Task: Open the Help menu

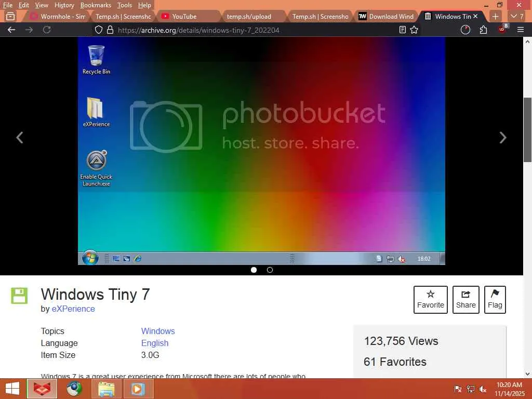Action: point(144,5)
